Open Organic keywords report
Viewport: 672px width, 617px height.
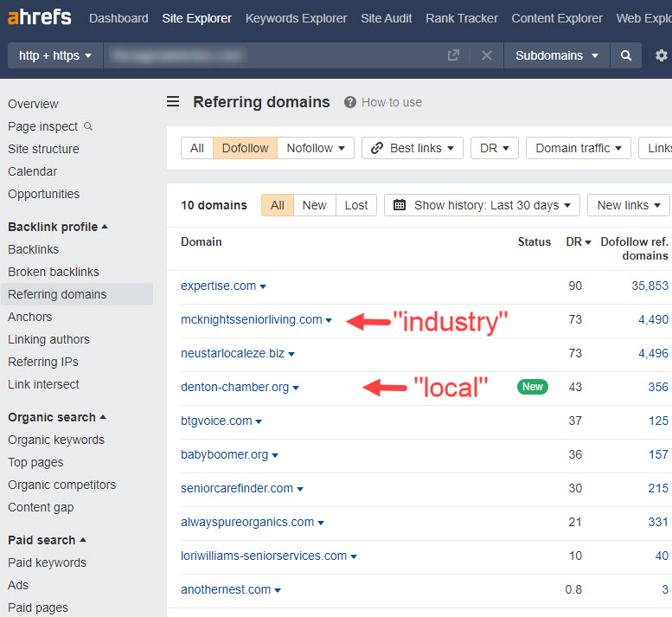56,440
